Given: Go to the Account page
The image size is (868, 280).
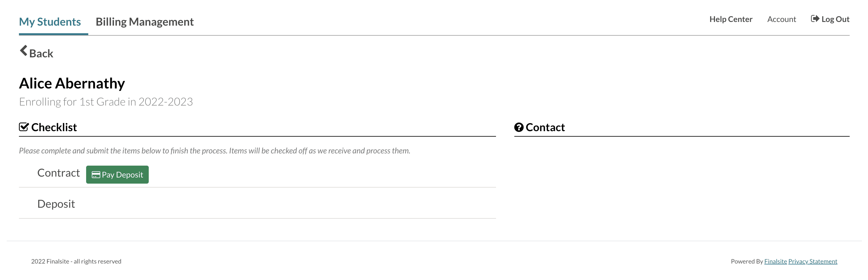Looking at the screenshot, I should click(781, 19).
